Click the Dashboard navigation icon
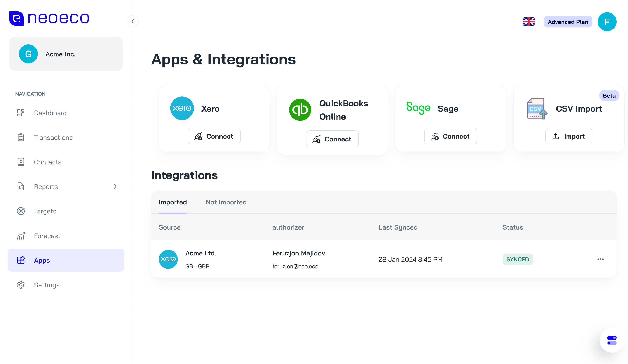Screen dimensions: 628x364 pos(21,113)
